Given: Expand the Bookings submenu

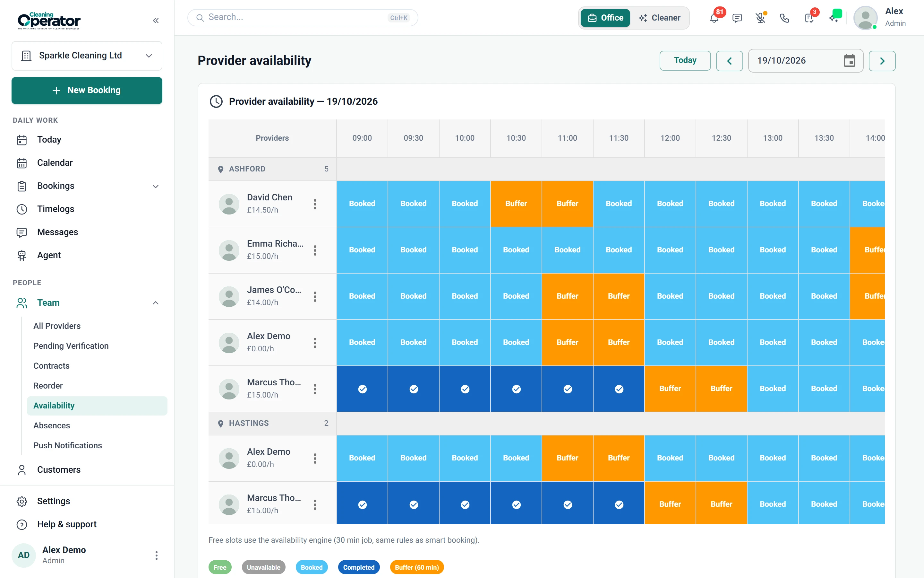Looking at the screenshot, I should coord(155,186).
